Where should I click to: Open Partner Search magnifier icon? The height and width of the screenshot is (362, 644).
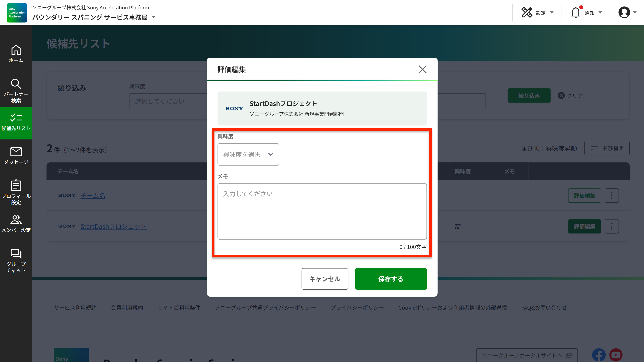tap(16, 84)
